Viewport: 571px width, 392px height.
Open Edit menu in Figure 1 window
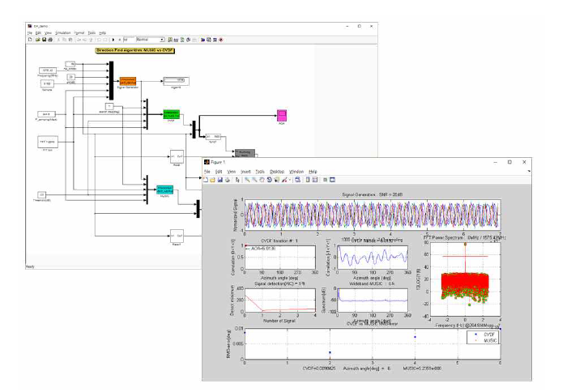click(219, 172)
